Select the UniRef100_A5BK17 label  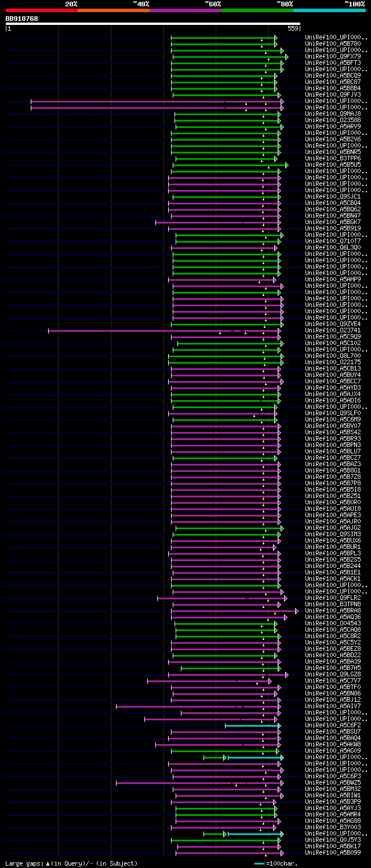(x=333, y=846)
